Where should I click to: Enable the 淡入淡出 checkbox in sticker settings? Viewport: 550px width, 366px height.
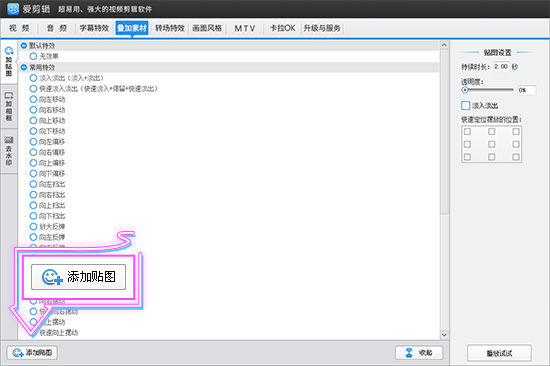pyautogui.click(x=465, y=105)
